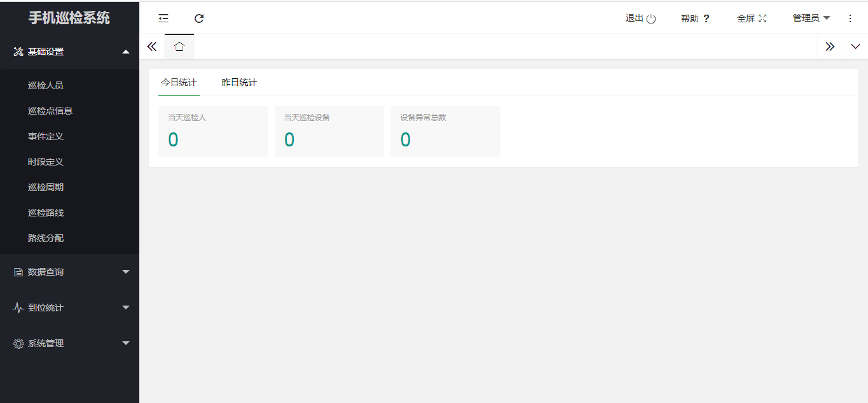Viewport: 868px width, 403px height.
Task: Click the 0 value under 当天巡检人
Action: [x=173, y=139]
